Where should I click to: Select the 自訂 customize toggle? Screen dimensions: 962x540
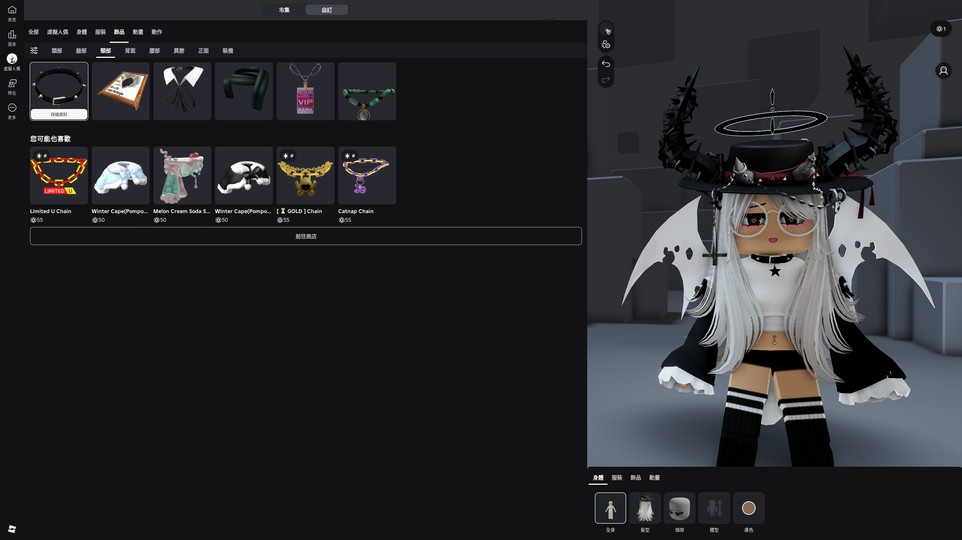[x=327, y=10]
